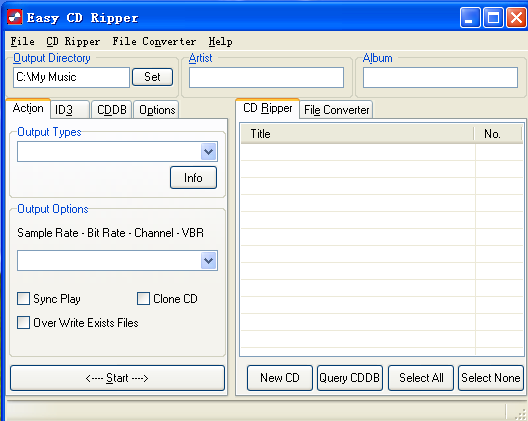Focus the Artist input field
Screen dimensions: 528x421
pyautogui.click(x=266, y=77)
